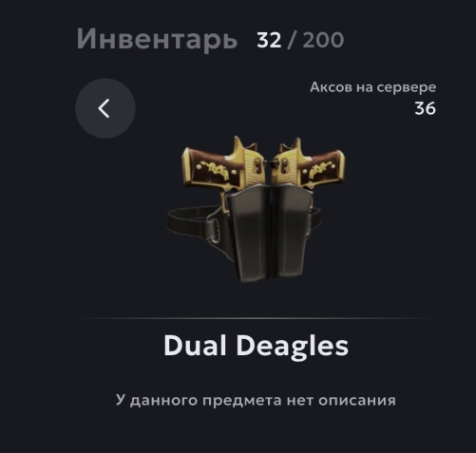This screenshot has height=453, width=476.
Task: Click the Dual Deagles item image
Action: [x=256, y=210]
